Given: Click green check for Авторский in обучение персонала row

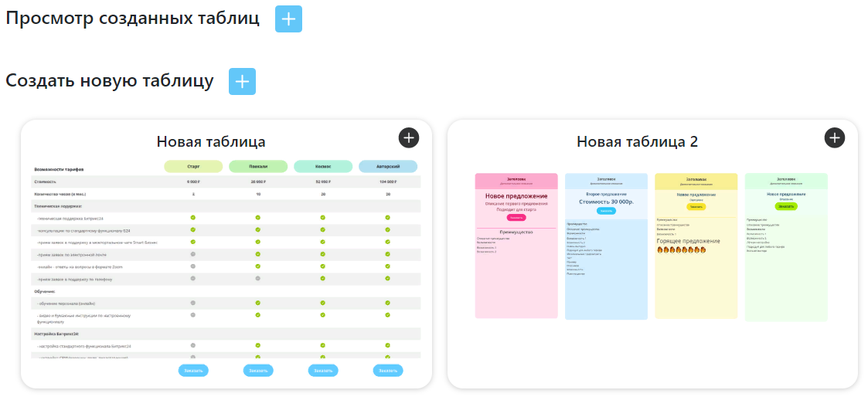Looking at the screenshot, I should pyautogui.click(x=388, y=303).
